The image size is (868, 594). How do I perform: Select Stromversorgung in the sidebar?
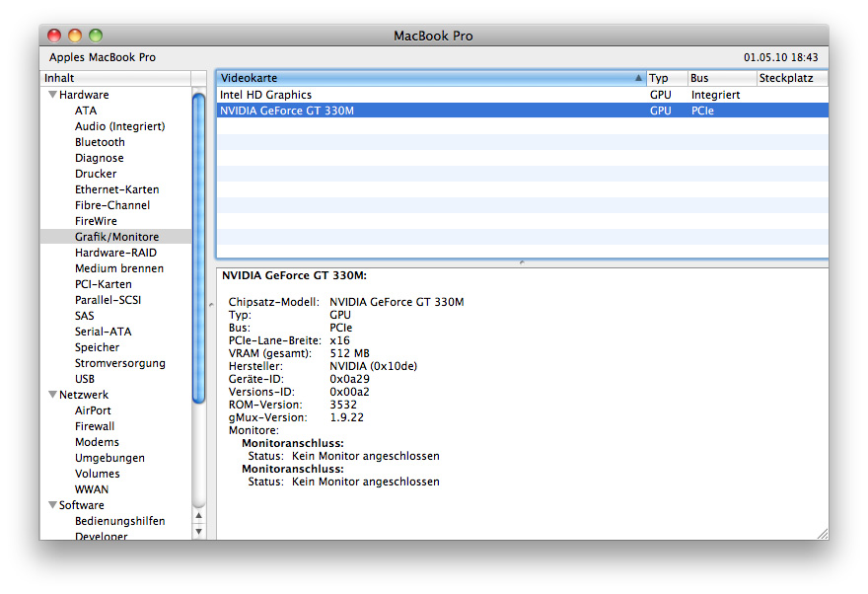point(120,363)
